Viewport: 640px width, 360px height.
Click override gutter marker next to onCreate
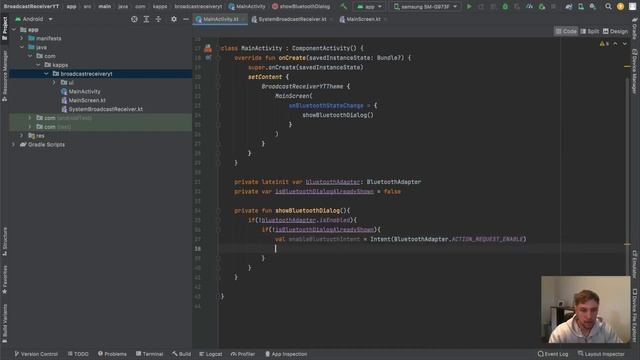(208, 58)
